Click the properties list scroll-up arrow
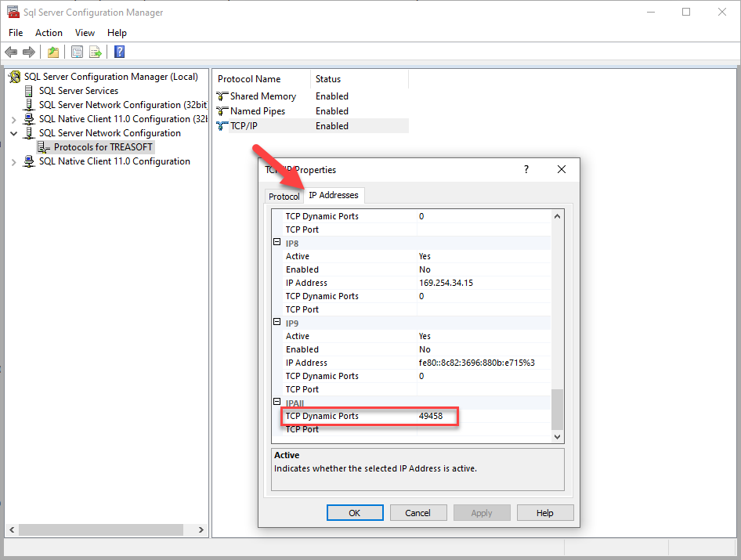This screenshot has height=560, width=741. (x=557, y=216)
